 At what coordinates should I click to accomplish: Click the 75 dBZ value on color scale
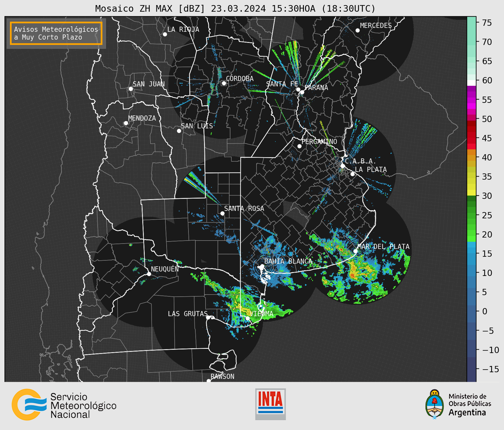(x=486, y=23)
